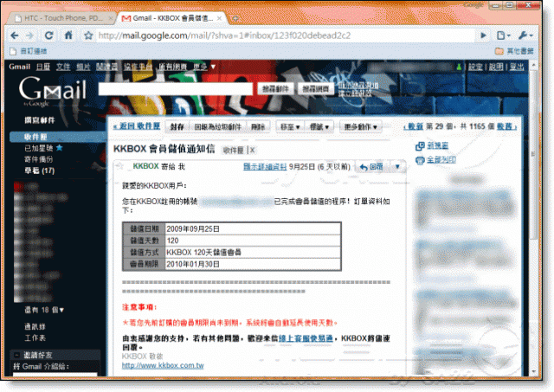Screen dimensions: 554x392
Task: Expand the 還有 18 個 labels dropdown
Action: [x=44, y=310]
